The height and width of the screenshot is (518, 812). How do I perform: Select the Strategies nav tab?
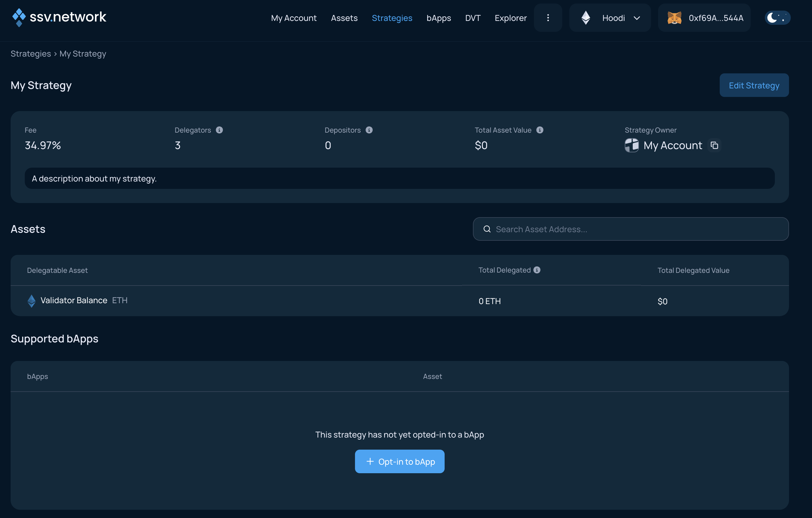(392, 18)
